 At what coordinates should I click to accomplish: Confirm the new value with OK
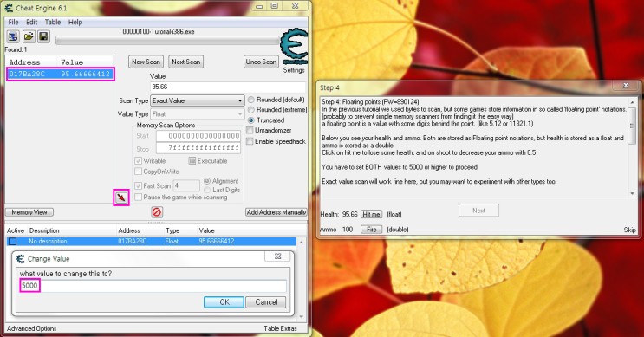[x=224, y=302]
